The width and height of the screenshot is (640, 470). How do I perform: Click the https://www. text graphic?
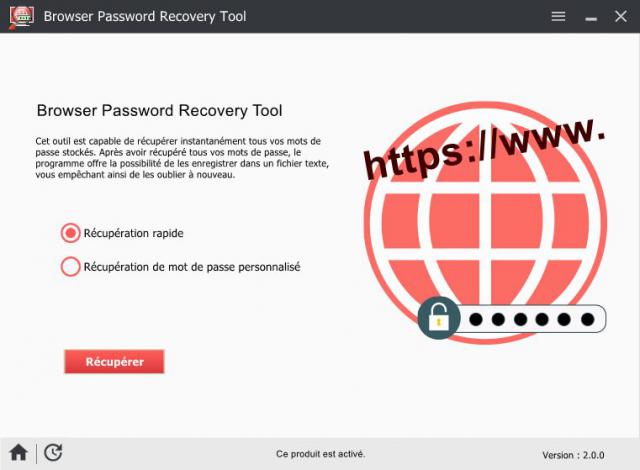pyautogui.click(x=484, y=148)
